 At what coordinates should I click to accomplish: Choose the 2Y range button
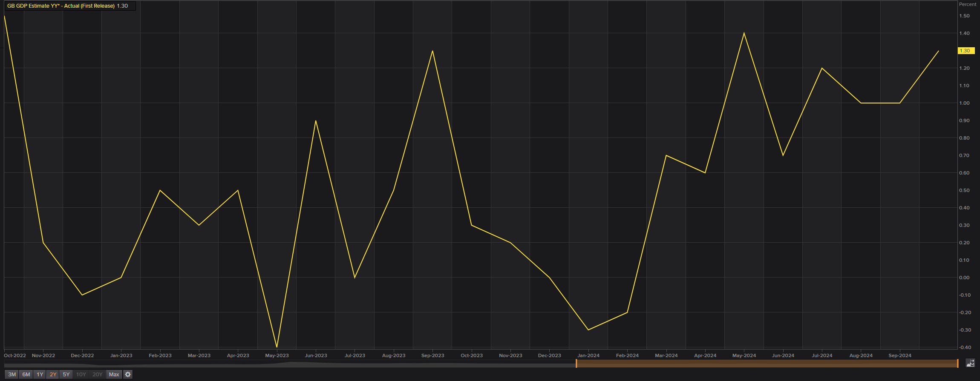pyautogui.click(x=53, y=375)
